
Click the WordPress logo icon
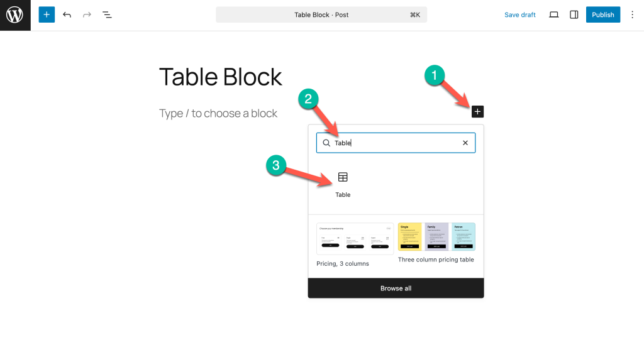[x=14, y=15]
